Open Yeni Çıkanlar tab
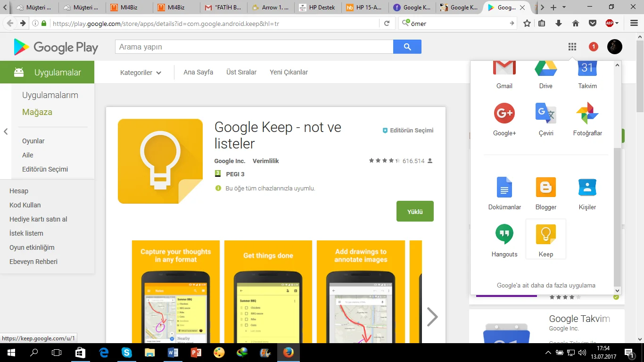The image size is (644, 362). 289,72
